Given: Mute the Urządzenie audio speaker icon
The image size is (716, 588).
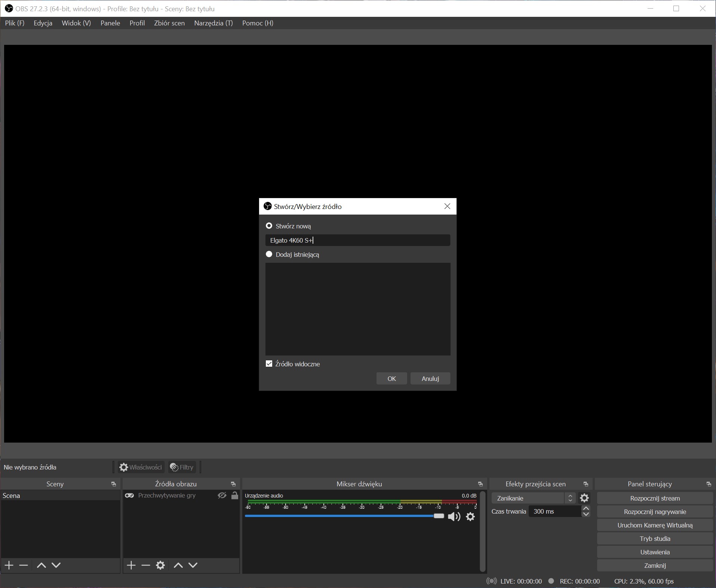Looking at the screenshot, I should tap(454, 517).
